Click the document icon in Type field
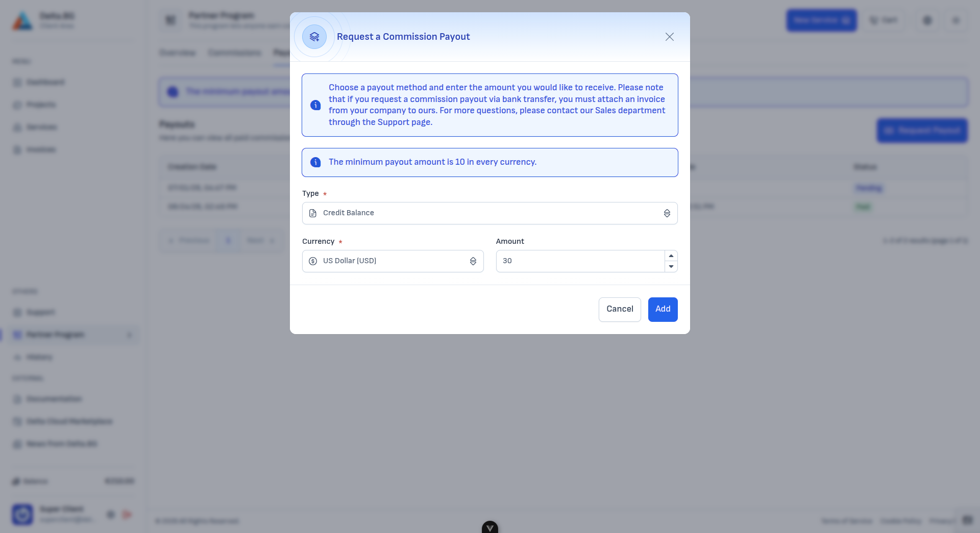Image resolution: width=980 pixels, height=533 pixels. tap(313, 213)
